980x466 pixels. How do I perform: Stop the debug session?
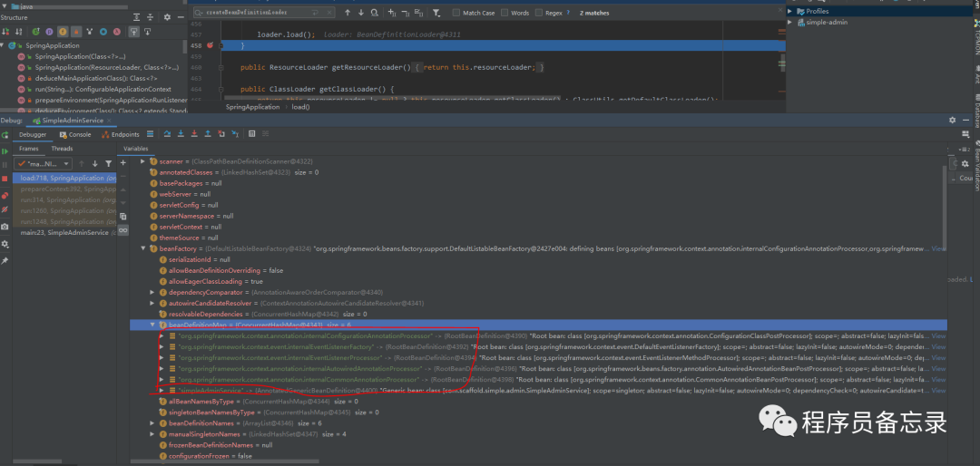click(5, 179)
